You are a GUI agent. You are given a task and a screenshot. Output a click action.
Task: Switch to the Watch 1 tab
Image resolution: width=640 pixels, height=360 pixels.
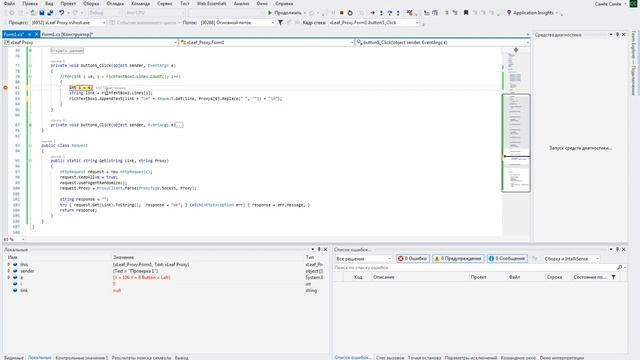click(x=82, y=358)
